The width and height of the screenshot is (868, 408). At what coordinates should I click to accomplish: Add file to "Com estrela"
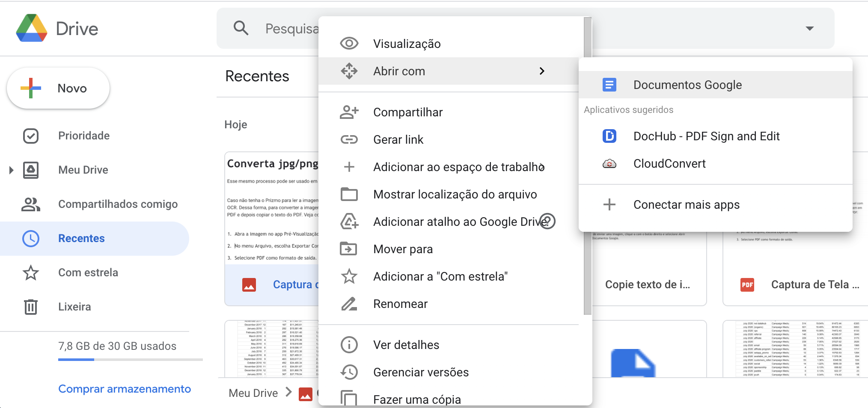(440, 276)
